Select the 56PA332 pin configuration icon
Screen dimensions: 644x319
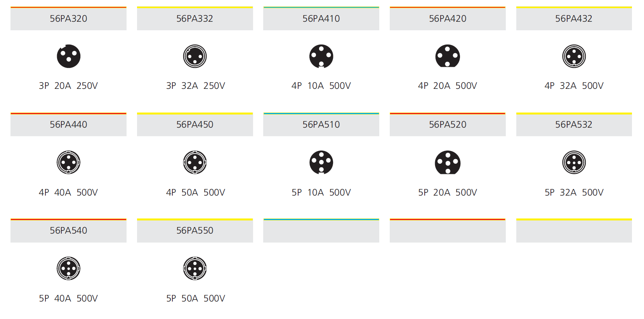(195, 56)
